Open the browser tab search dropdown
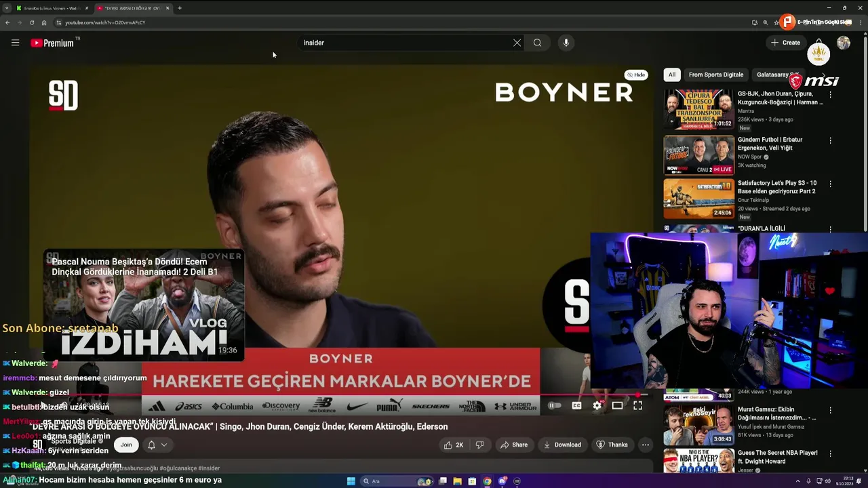868x488 pixels. click(7, 8)
